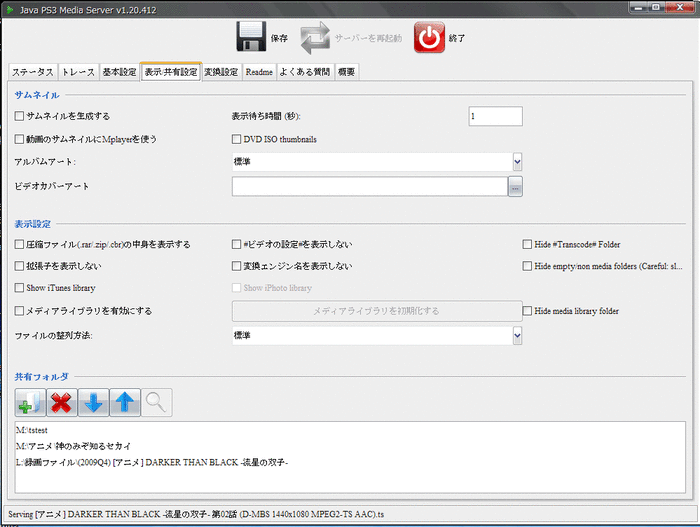This screenshot has width=700, height=527.
Task: Click the ビデオカバーアート path field
Action: pyautogui.click(x=370, y=186)
